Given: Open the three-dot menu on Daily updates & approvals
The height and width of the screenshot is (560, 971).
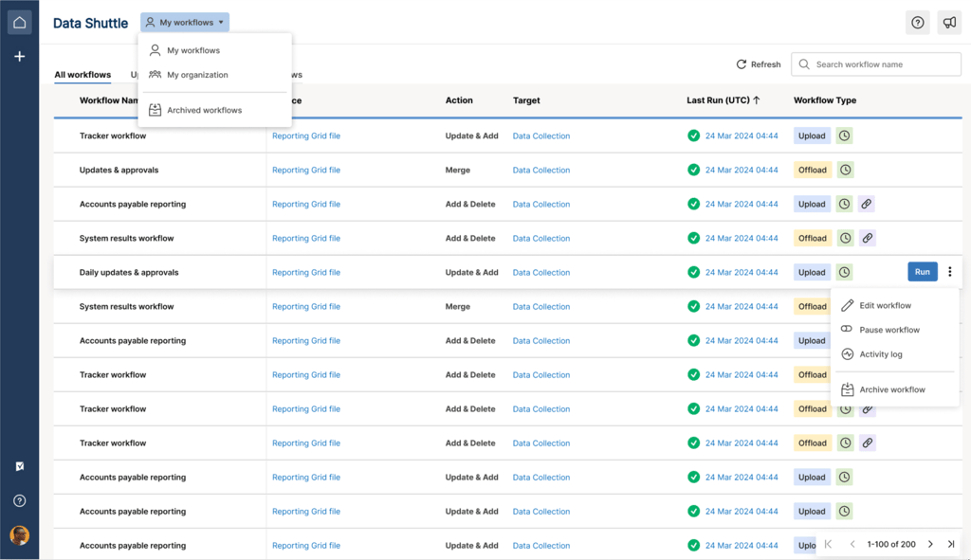Looking at the screenshot, I should [x=949, y=272].
